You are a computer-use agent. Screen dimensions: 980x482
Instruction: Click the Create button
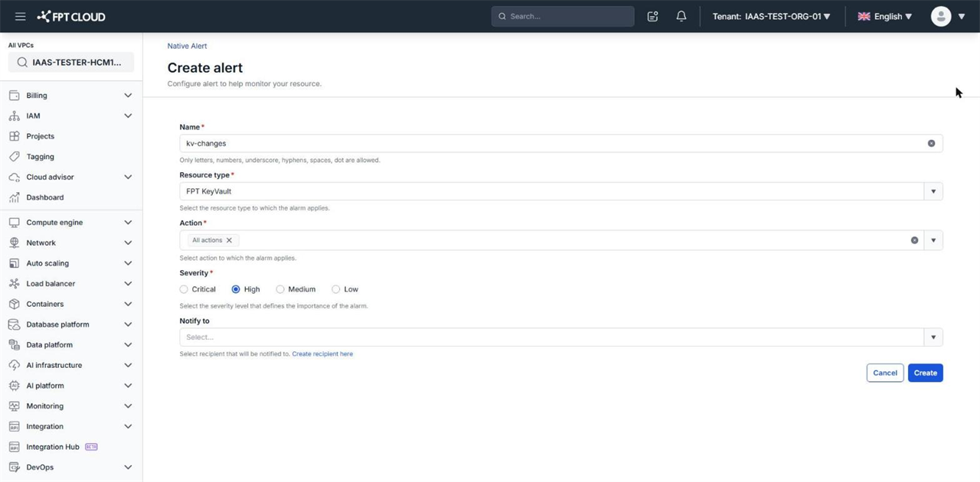pyautogui.click(x=925, y=373)
